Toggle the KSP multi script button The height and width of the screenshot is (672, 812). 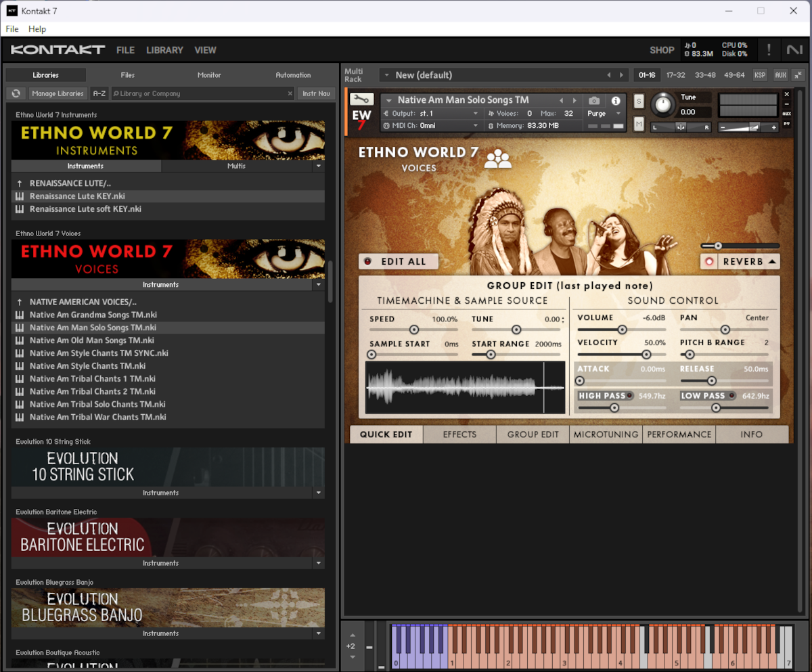point(760,75)
